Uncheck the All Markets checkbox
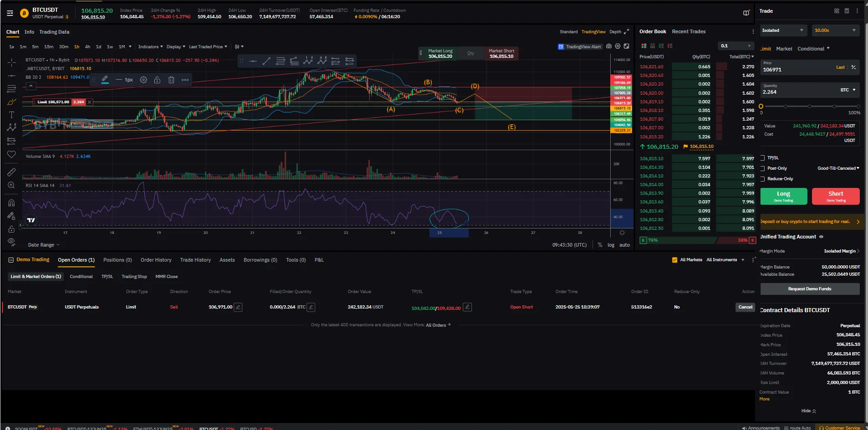 [674, 260]
